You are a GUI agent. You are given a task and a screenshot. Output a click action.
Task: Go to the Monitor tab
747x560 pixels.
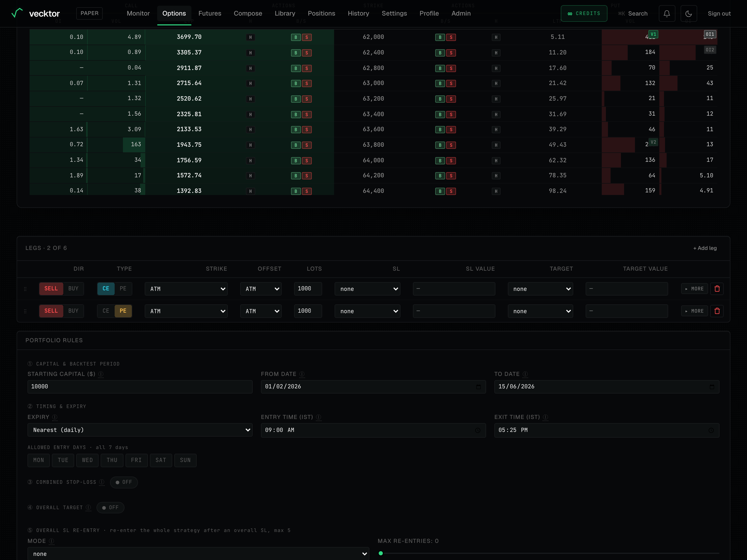tap(138, 13)
